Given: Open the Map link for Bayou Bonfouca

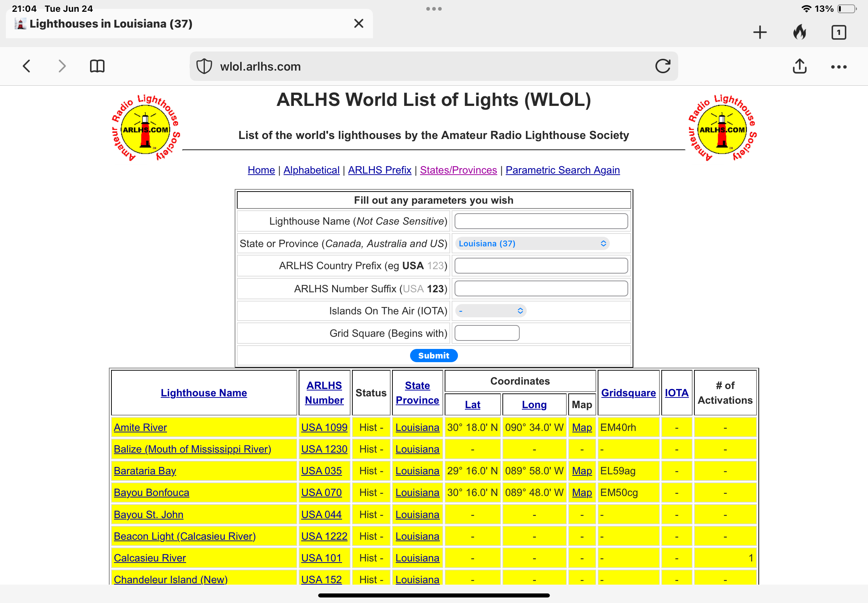Looking at the screenshot, I should [582, 493].
